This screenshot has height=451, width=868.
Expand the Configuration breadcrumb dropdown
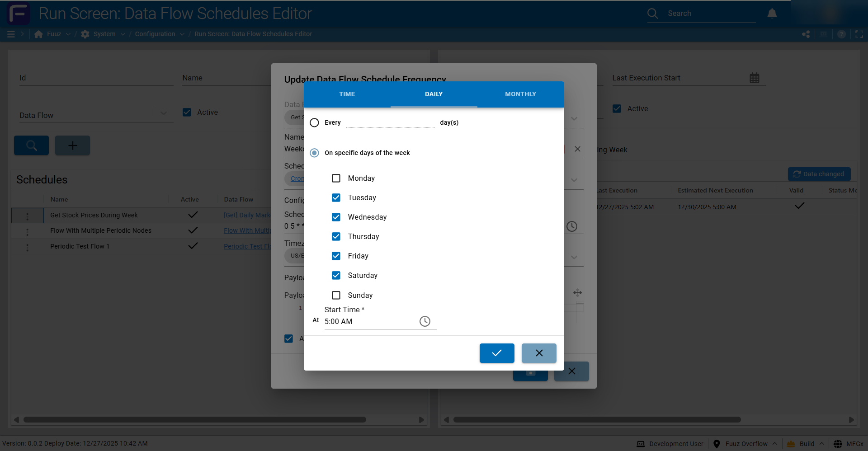(x=182, y=34)
